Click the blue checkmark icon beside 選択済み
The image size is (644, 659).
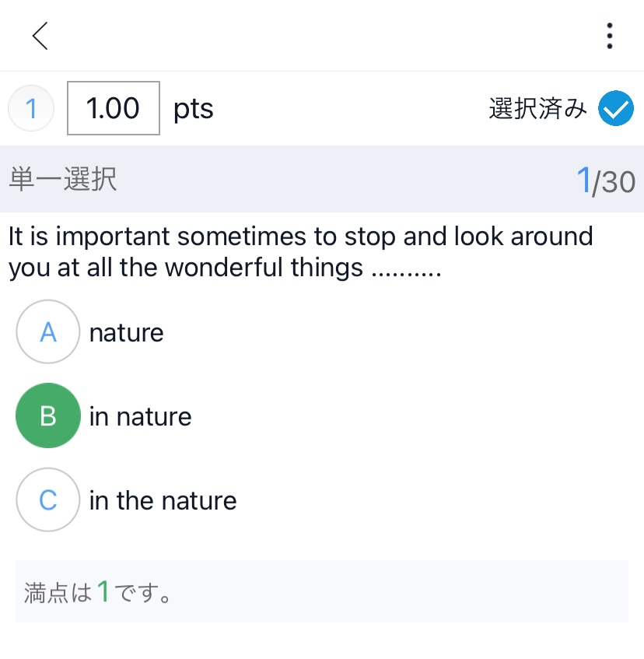pyautogui.click(x=616, y=109)
